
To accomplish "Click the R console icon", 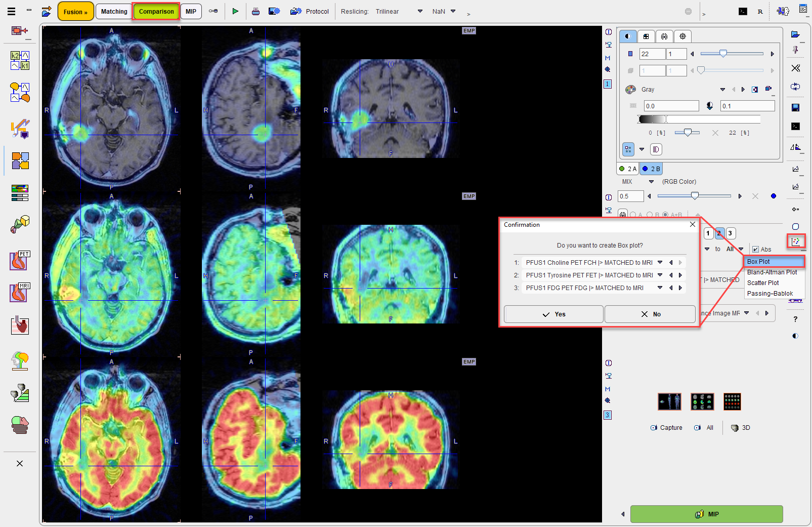I will point(760,11).
